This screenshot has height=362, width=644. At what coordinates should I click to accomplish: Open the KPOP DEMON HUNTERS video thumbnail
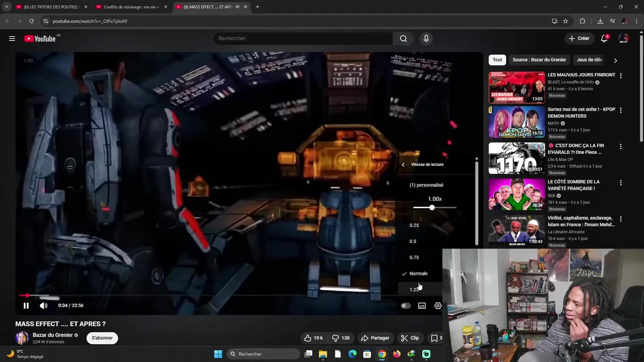point(517,122)
